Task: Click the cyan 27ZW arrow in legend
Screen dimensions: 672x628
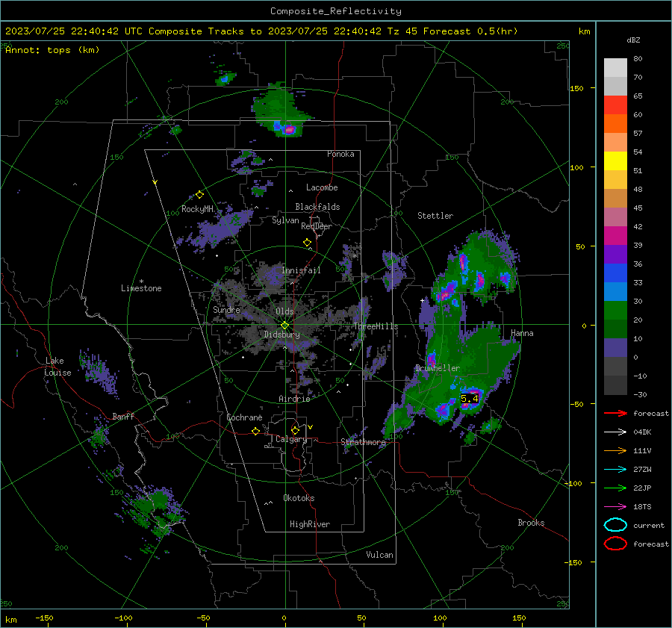Action: (x=615, y=470)
